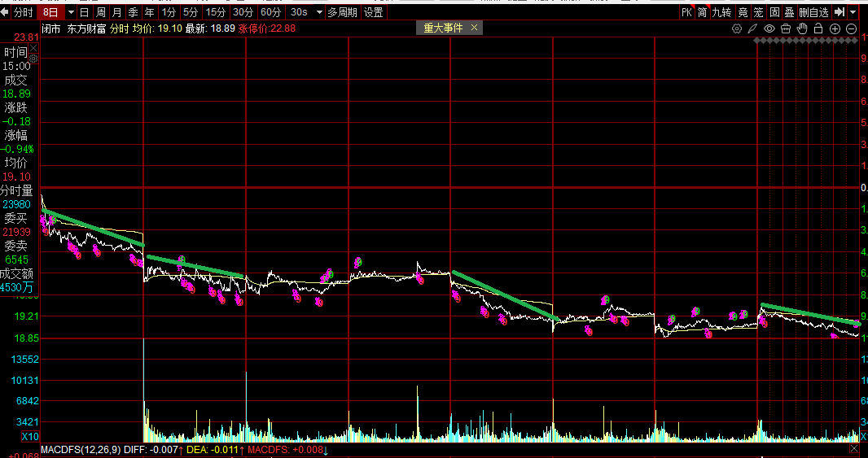Select the 8日 multi-day tab
Viewport: 868px width, 458px height.
pos(50,12)
